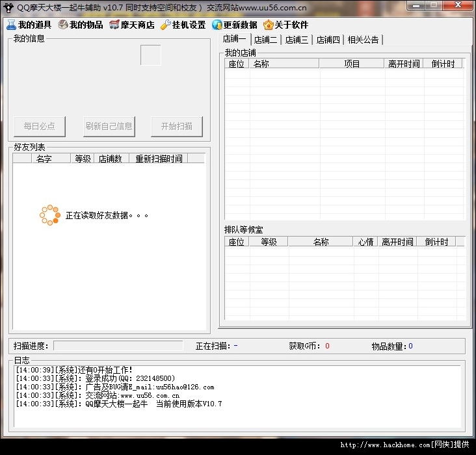The image size is (476, 455).
Task: Sort friends list by 重新扫描时间 column
Action: pos(159,159)
